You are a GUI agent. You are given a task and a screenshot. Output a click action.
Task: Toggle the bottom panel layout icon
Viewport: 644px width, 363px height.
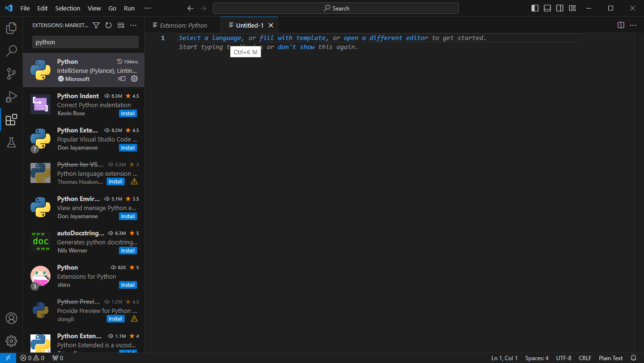pos(547,8)
